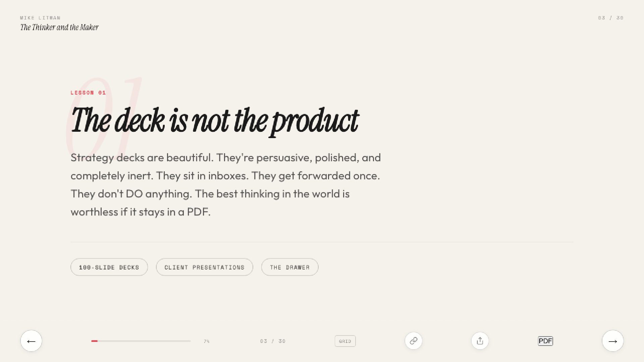Select the 100-SLIDE DECKS tag
Image resolution: width=644 pixels, height=362 pixels.
click(x=109, y=267)
